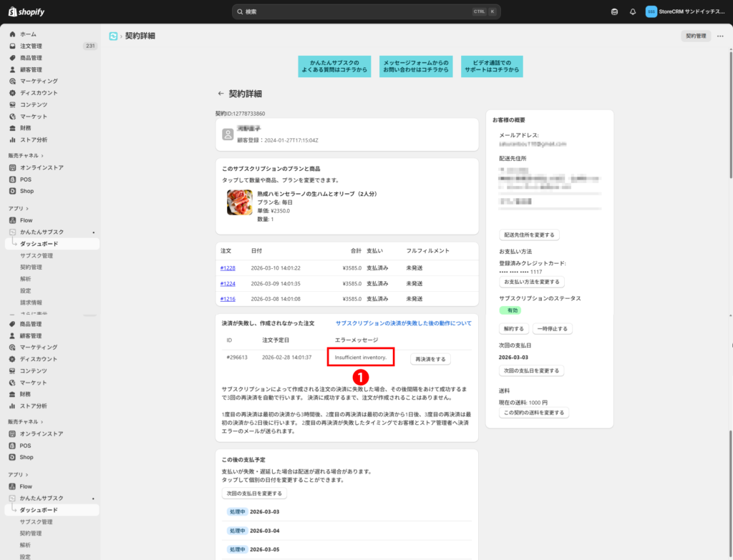The height and width of the screenshot is (560, 733).
Task: Click the 配送先住所を変更する button
Action: 530,235
